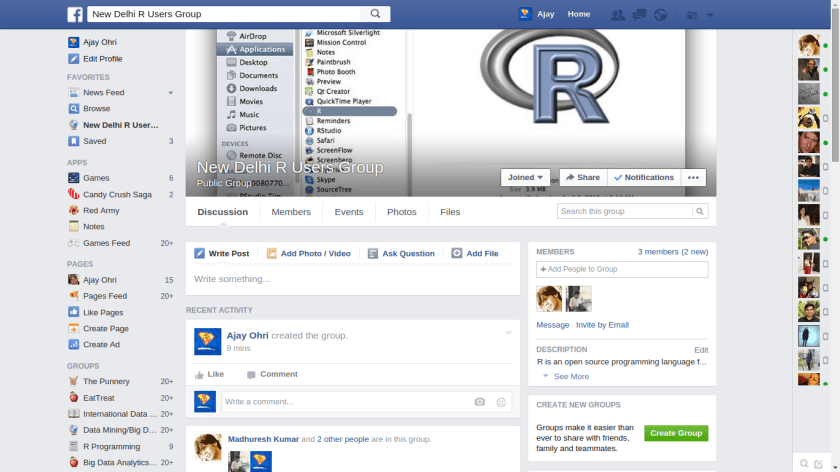Open friend requests icon in top bar
This screenshot has height=472, width=840.
(x=618, y=14)
